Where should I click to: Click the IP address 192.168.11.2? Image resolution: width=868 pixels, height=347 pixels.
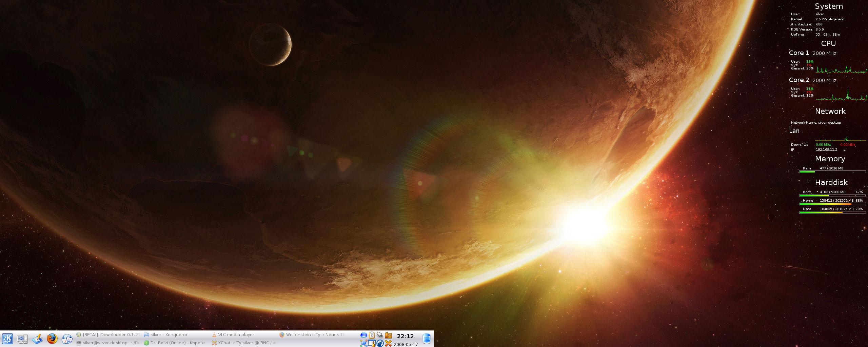[826, 150]
